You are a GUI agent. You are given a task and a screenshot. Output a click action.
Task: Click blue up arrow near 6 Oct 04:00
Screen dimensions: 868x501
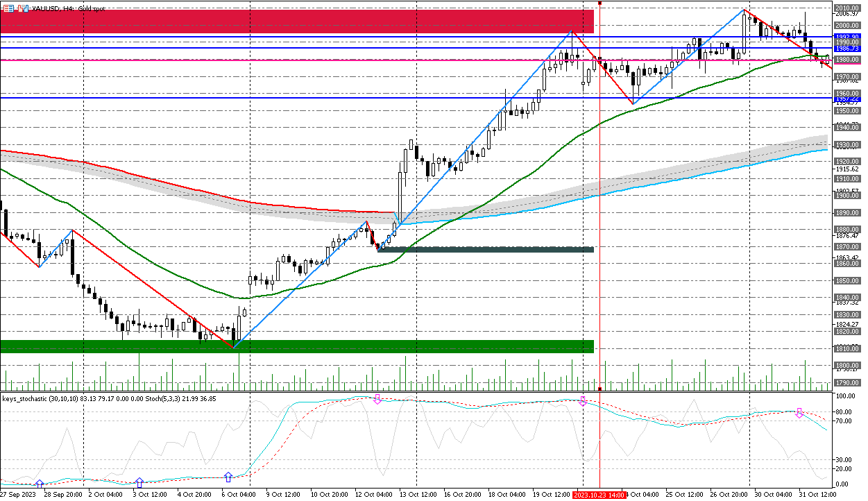tap(228, 477)
